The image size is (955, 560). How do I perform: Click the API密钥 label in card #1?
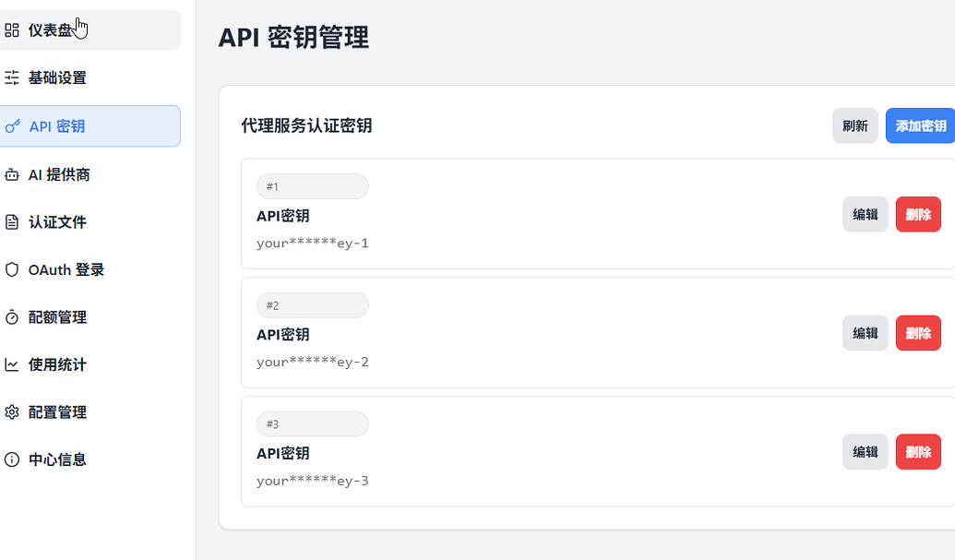[x=283, y=216]
